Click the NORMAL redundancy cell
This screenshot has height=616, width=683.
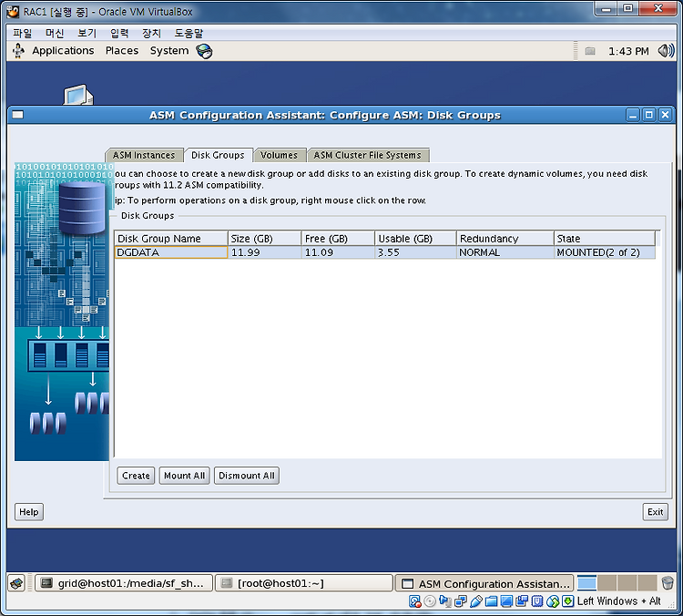pos(505,252)
